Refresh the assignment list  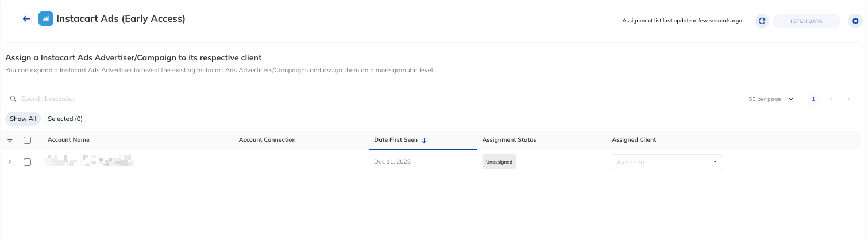pos(762,21)
